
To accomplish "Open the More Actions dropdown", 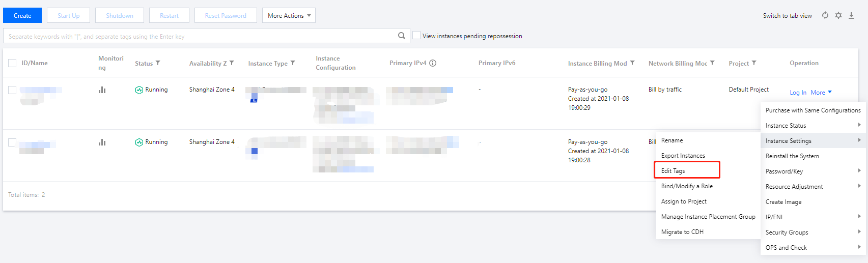I will 289,15.
